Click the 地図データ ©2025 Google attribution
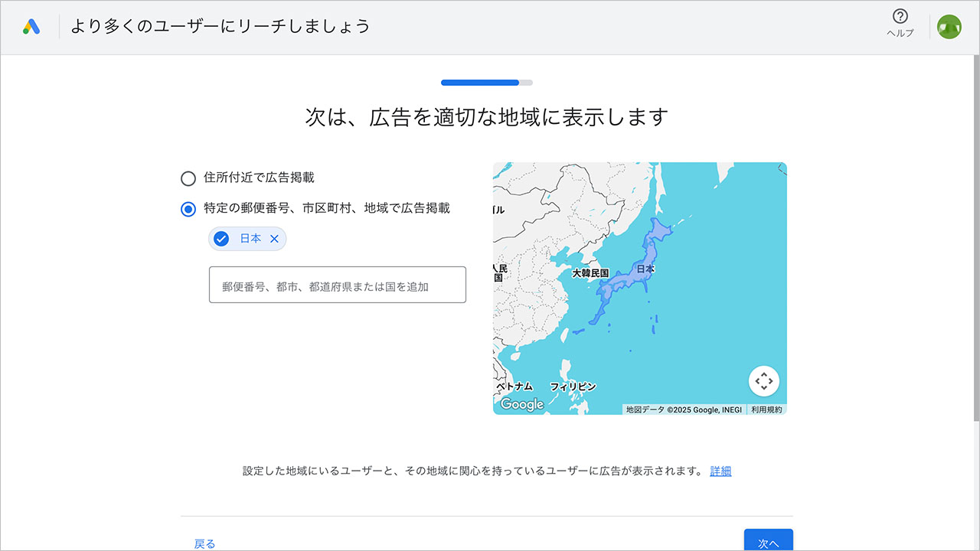980x551 pixels. [x=685, y=409]
